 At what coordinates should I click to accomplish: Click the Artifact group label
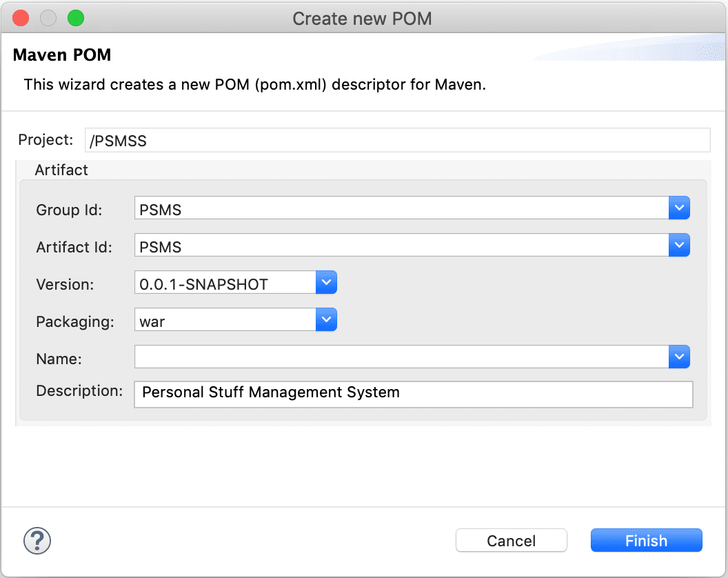click(x=61, y=170)
